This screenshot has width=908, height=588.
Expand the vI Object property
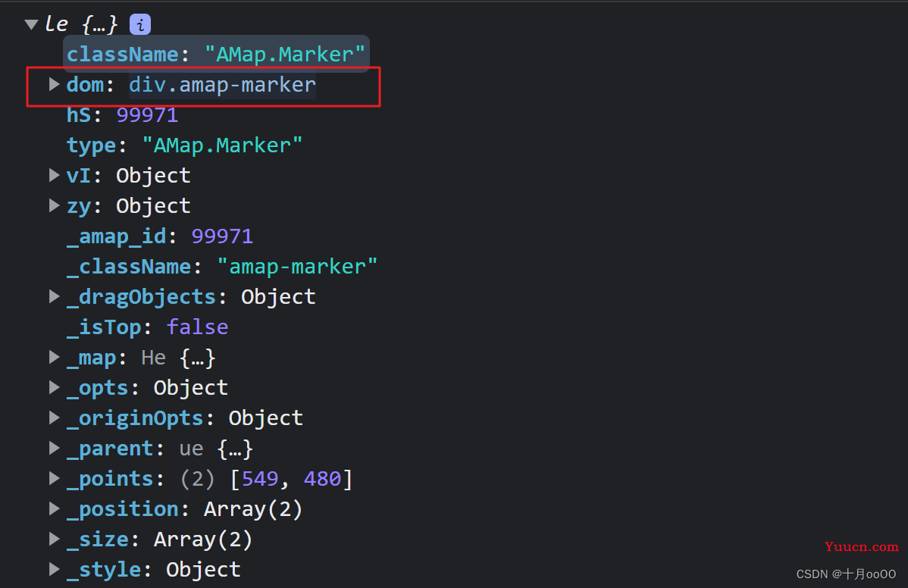click(x=54, y=175)
